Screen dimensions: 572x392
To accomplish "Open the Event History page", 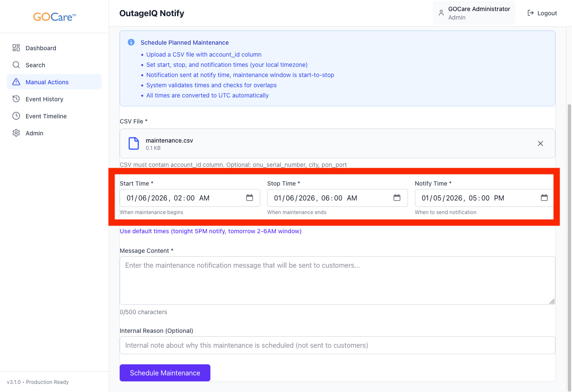I will 44,99.
